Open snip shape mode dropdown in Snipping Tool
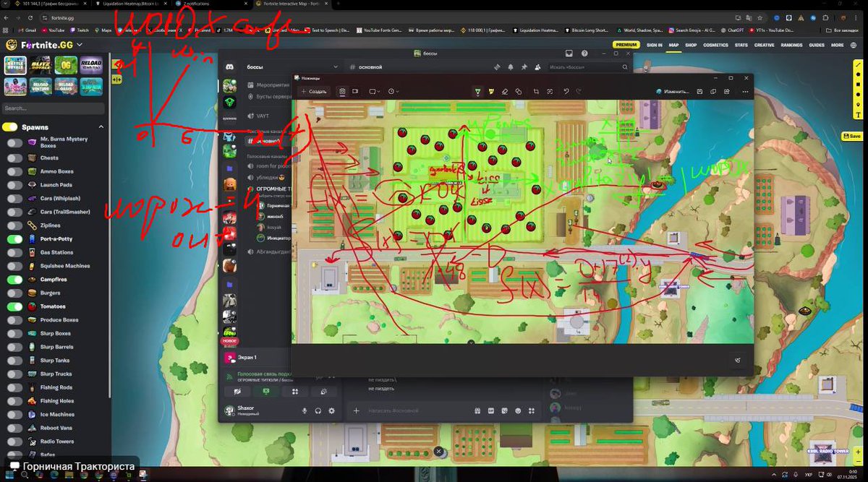 375,92
